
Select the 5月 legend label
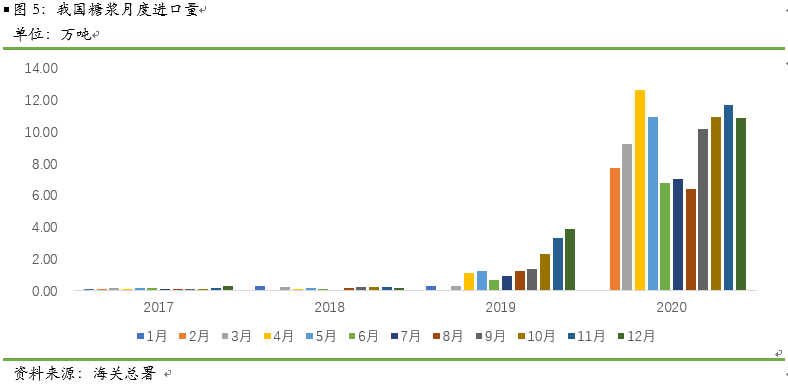326,336
